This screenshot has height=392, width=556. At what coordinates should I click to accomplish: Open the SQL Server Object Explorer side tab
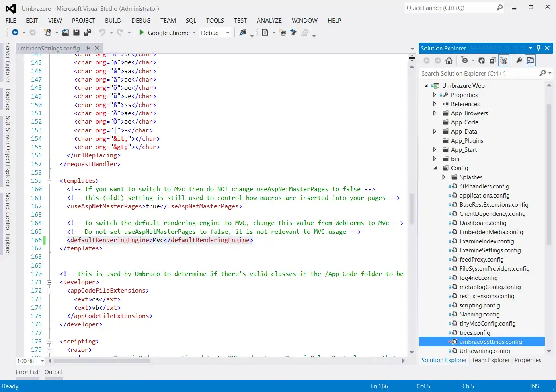point(8,151)
